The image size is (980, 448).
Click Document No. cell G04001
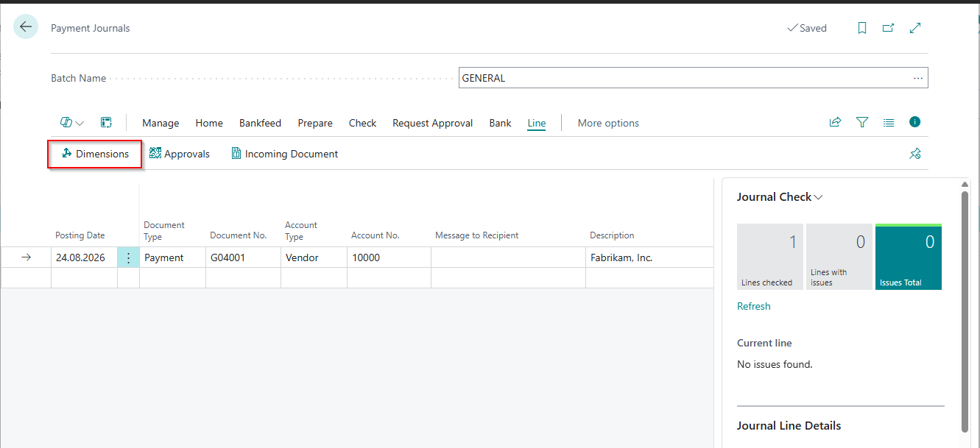[x=243, y=257]
